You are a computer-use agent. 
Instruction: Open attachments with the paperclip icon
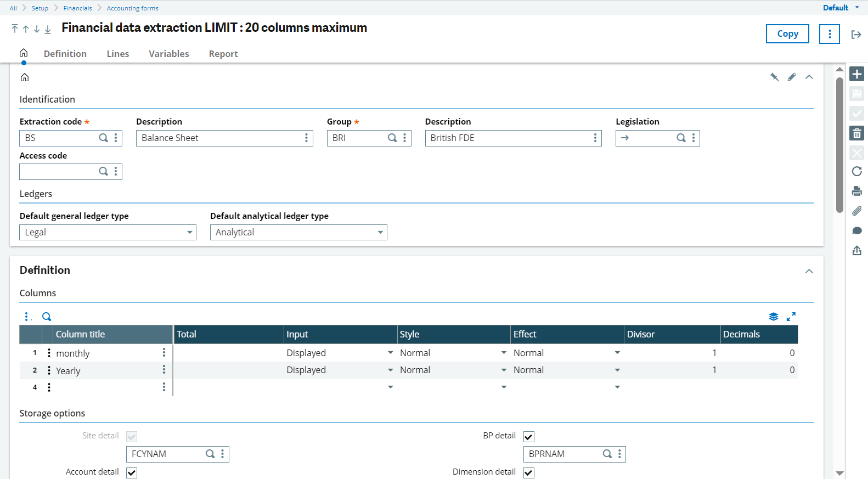856,211
